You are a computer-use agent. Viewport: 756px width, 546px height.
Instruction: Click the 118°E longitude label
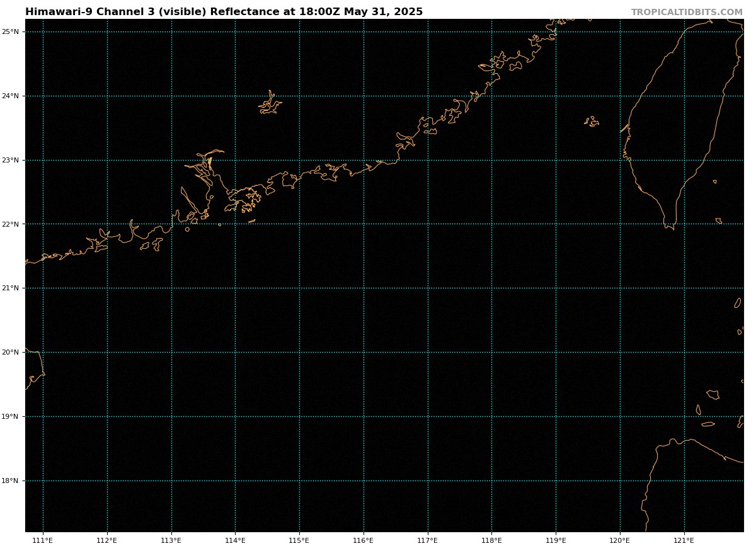click(492, 540)
